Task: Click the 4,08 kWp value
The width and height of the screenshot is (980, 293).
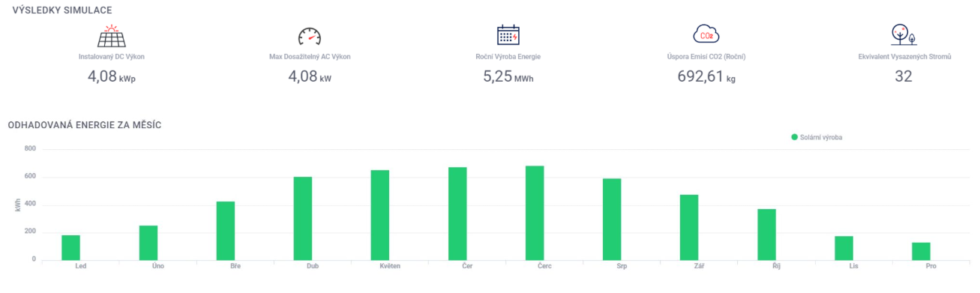Action: point(112,76)
